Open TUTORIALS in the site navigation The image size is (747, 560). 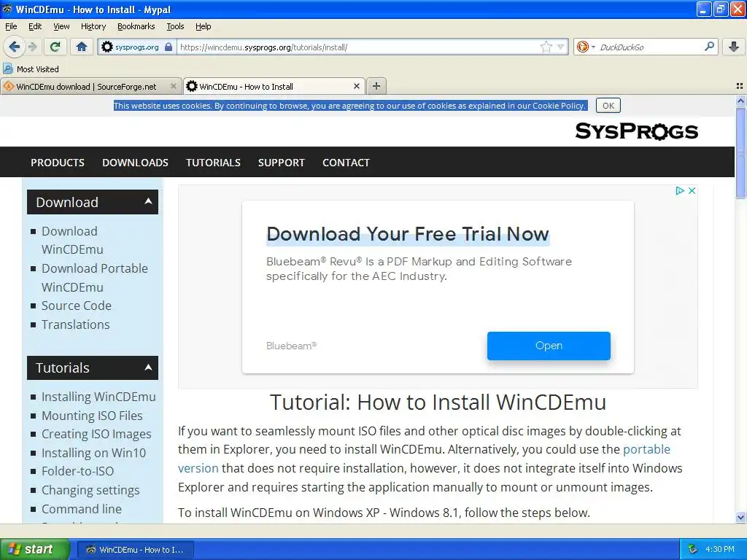tap(213, 163)
